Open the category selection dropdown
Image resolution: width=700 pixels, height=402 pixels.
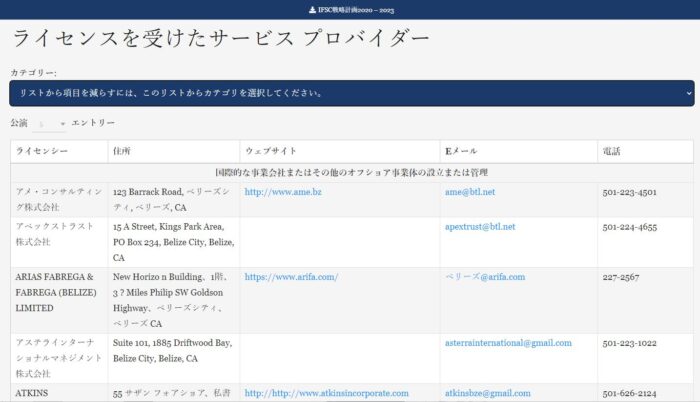coord(352,93)
